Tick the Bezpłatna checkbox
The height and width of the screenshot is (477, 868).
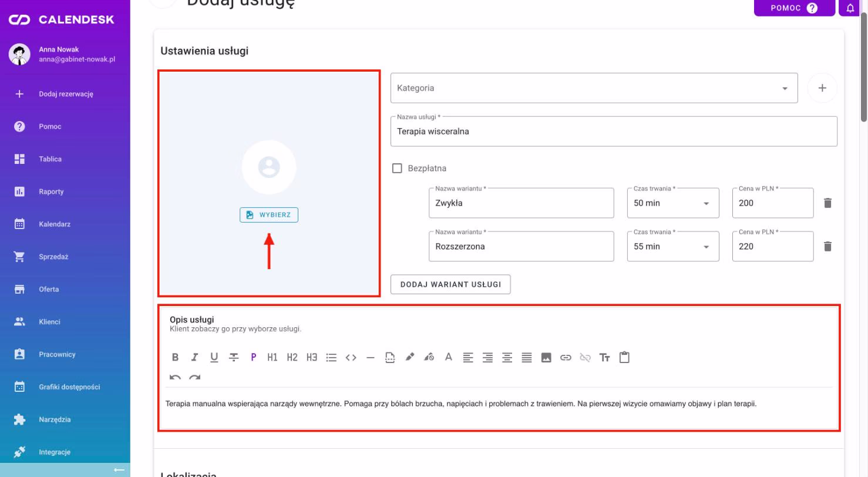397,169
